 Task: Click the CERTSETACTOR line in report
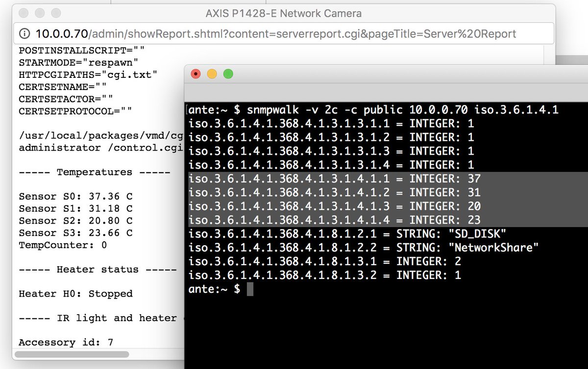click(x=66, y=99)
